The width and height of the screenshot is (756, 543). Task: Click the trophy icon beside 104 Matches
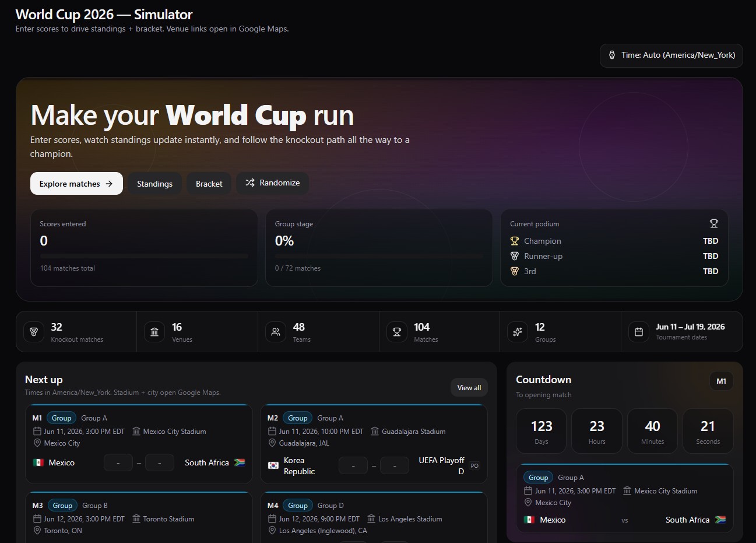tap(397, 332)
